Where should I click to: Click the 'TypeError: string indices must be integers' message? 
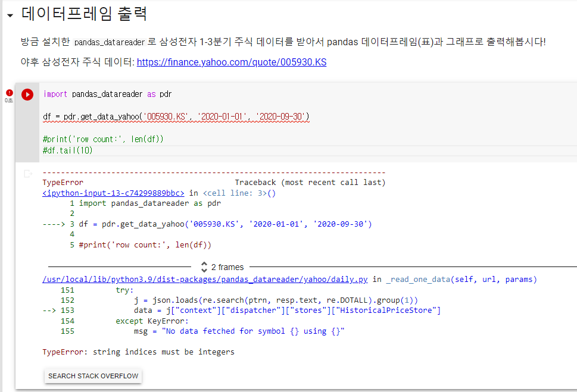click(138, 352)
